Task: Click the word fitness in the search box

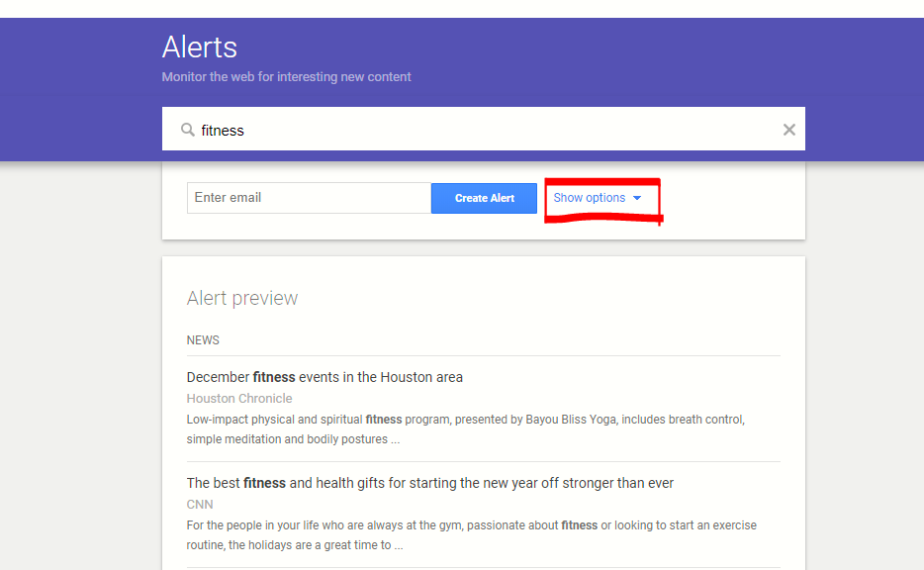Action: tap(223, 131)
